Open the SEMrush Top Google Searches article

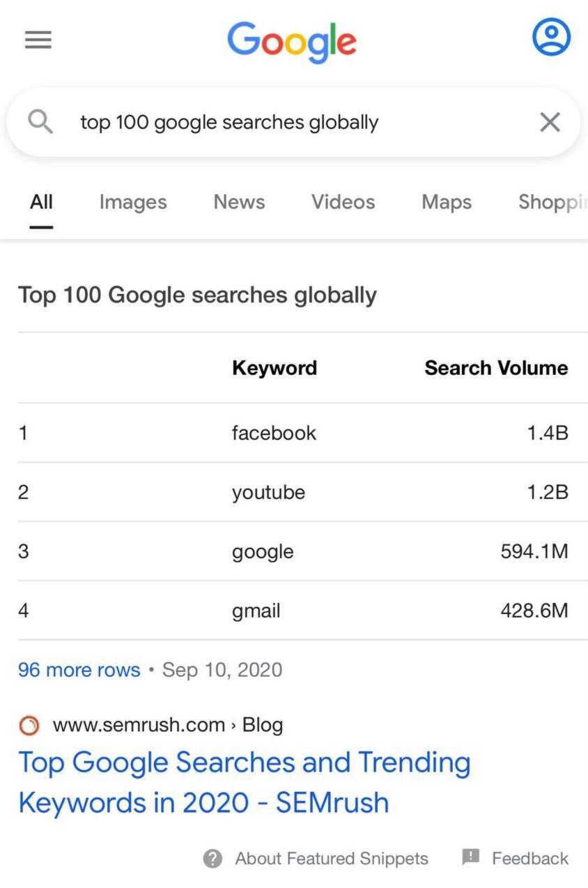[245, 781]
